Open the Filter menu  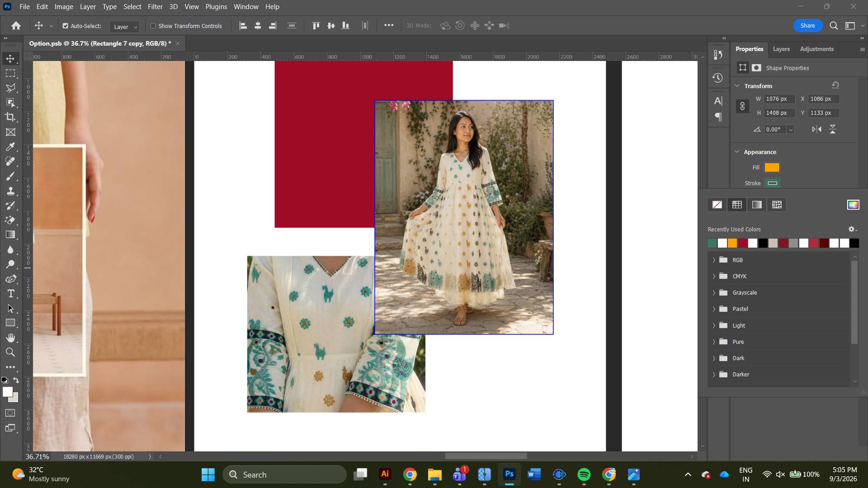point(155,7)
